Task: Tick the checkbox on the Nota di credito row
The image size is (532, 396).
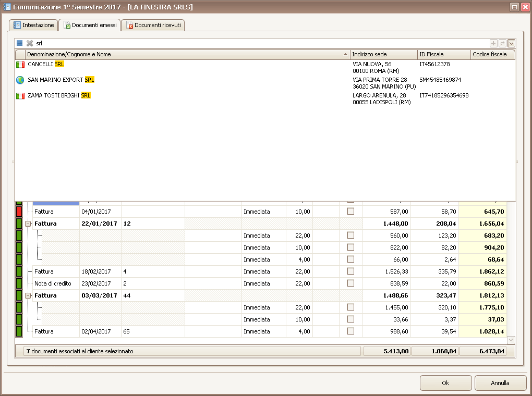Action: [x=350, y=283]
